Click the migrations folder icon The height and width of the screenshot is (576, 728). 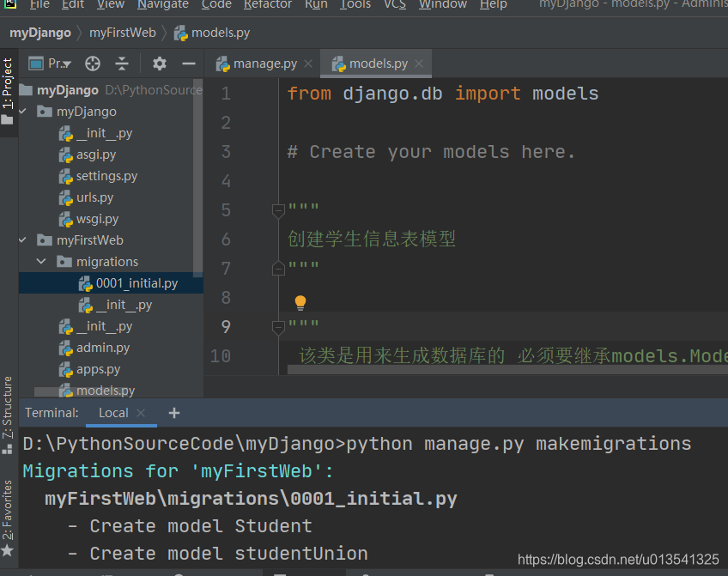64,261
